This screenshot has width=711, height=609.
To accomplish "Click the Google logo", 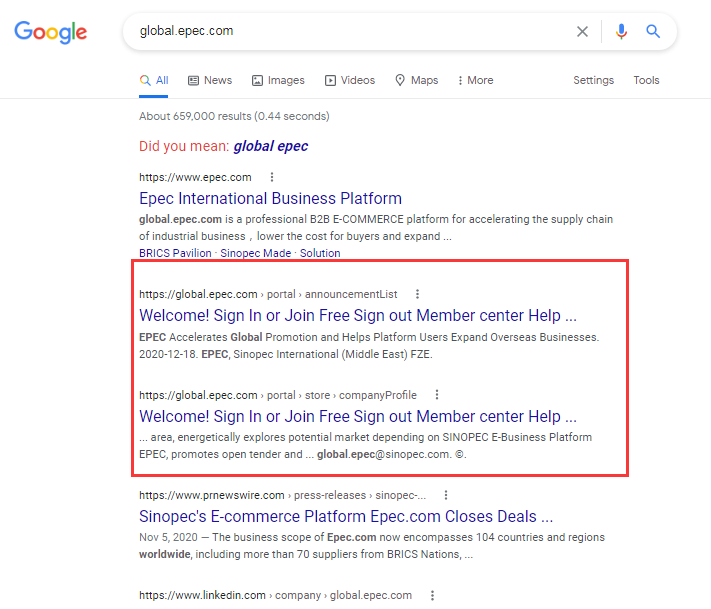I will tap(50, 32).
